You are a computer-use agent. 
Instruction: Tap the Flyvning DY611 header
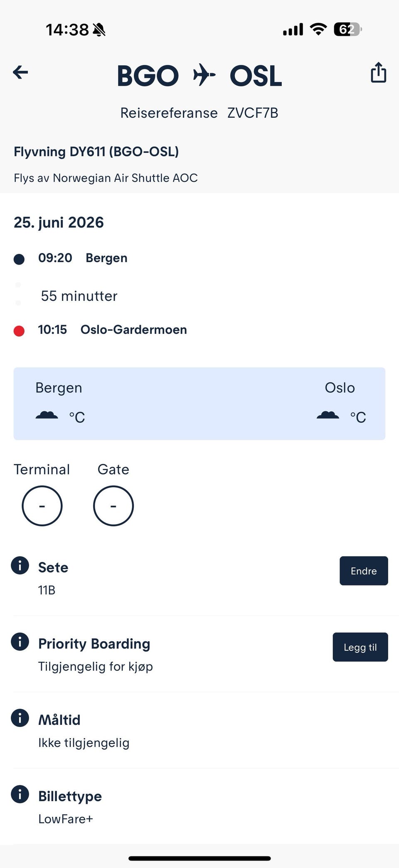96,151
